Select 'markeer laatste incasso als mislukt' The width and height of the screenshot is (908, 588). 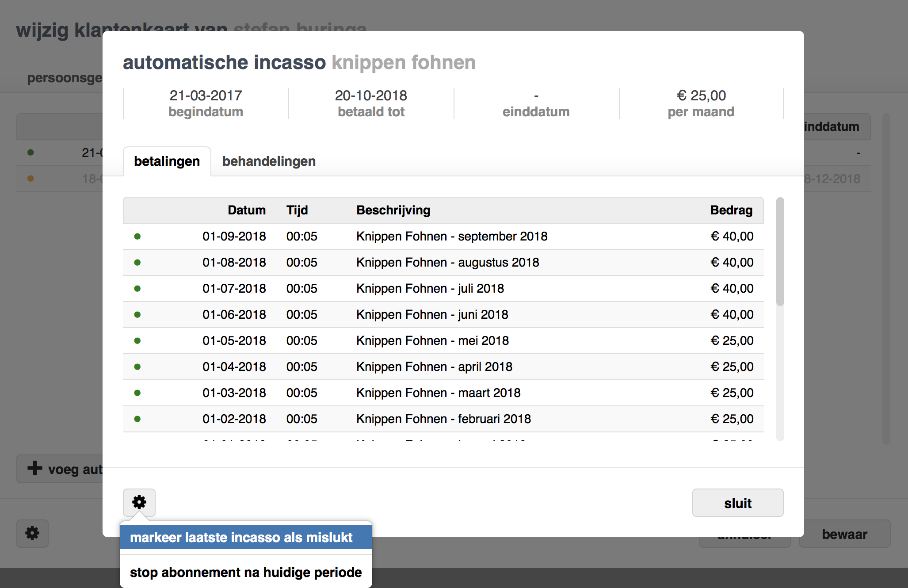tap(246, 537)
